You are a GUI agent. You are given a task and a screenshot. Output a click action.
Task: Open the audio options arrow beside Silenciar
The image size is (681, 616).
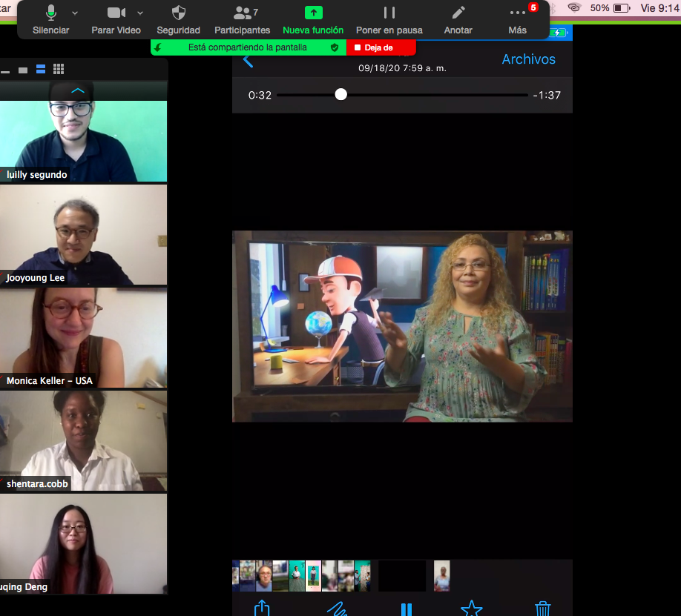[75, 13]
